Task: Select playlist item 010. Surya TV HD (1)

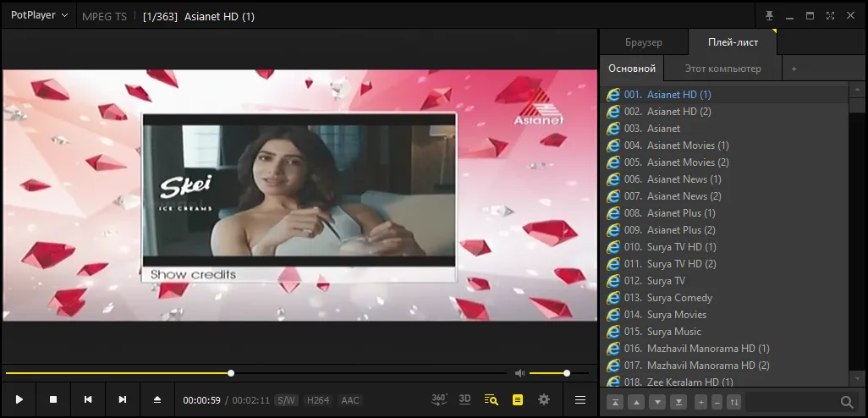Action: point(724,247)
